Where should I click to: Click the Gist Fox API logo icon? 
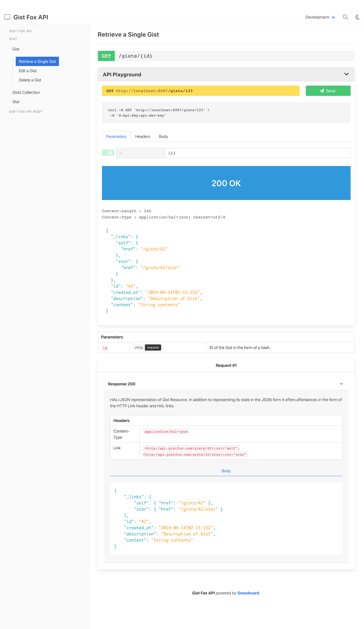[x=7, y=17]
